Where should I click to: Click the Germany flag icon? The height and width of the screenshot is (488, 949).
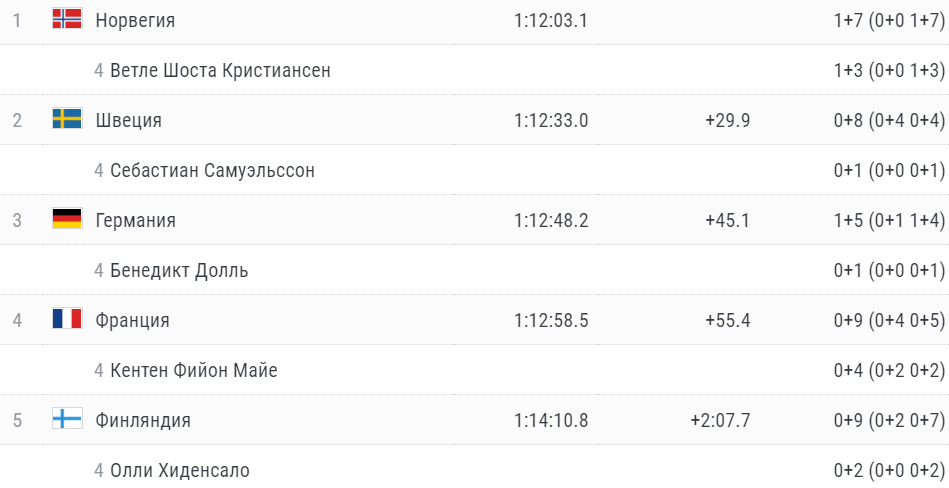tap(66, 220)
